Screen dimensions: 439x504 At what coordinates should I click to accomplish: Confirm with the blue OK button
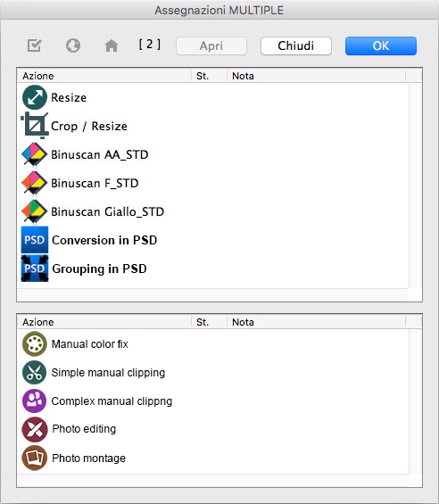coord(381,46)
